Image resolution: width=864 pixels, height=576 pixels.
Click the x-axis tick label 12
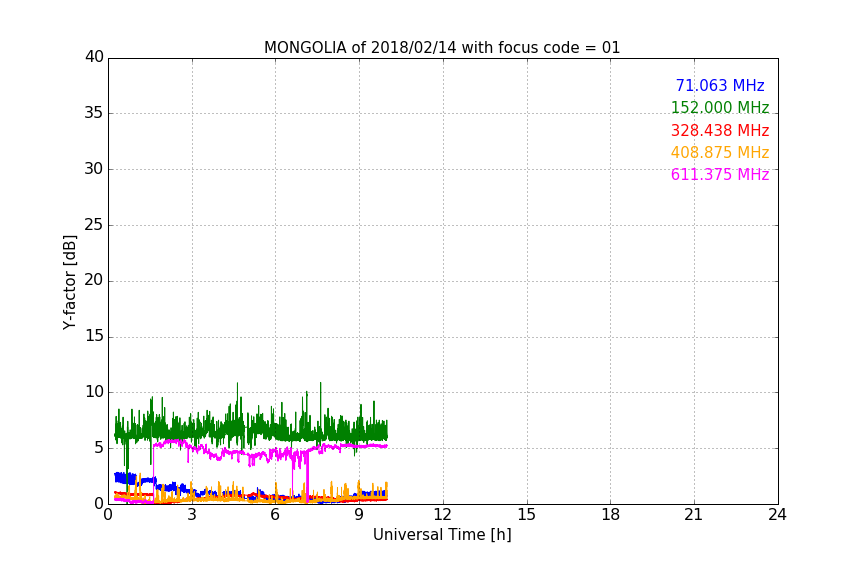click(442, 515)
